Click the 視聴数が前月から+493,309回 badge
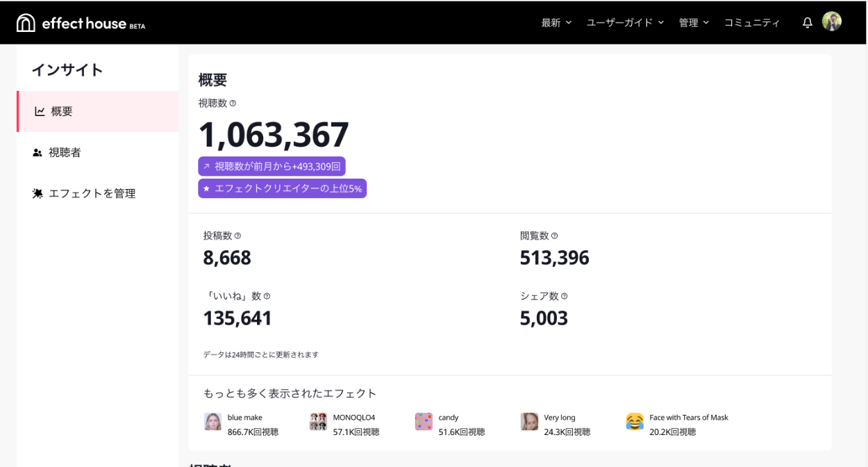The image size is (868, 467). (272, 167)
